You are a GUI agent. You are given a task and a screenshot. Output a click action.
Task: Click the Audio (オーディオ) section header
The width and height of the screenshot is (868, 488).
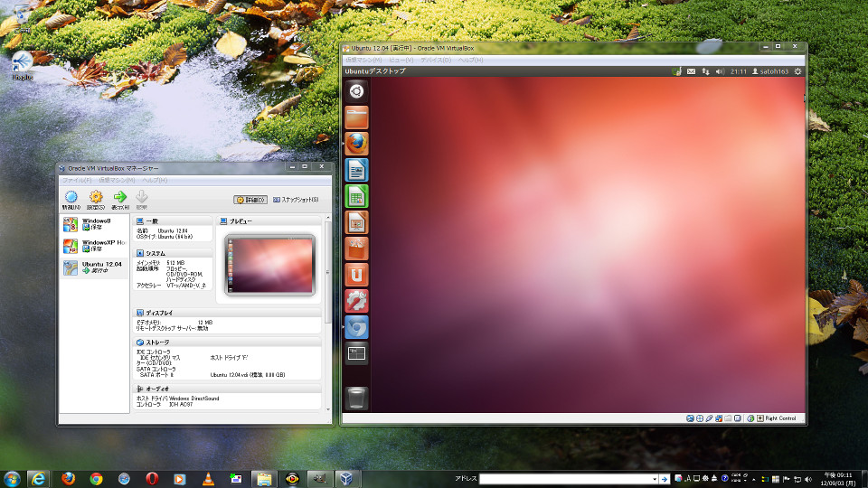227,389
